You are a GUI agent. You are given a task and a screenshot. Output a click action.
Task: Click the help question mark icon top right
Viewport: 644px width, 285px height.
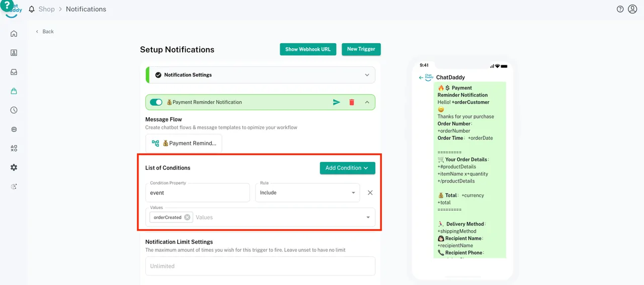[620, 9]
